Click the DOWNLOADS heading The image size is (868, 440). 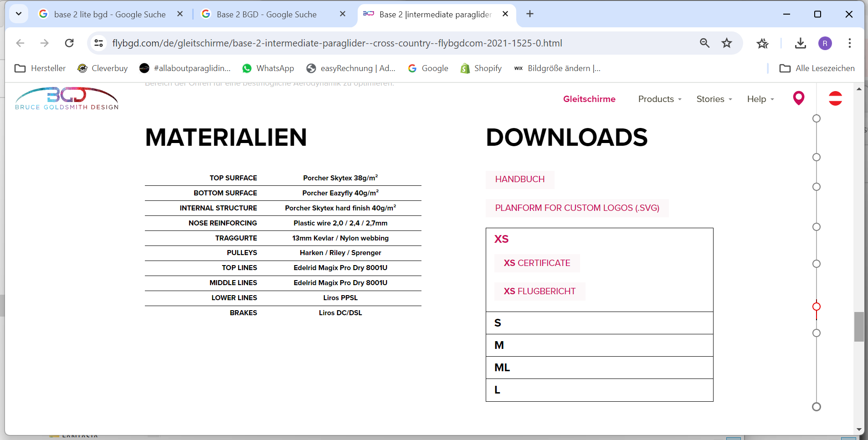pyautogui.click(x=566, y=138)
